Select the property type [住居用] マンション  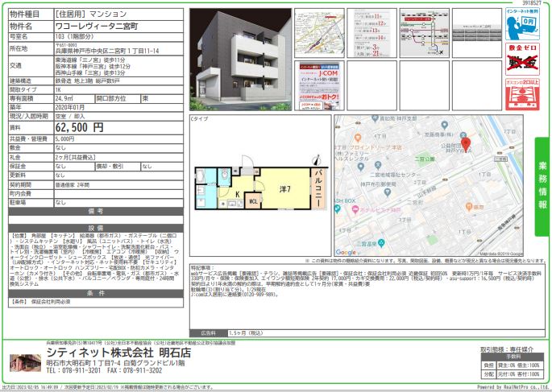click(x=91, y=14)
